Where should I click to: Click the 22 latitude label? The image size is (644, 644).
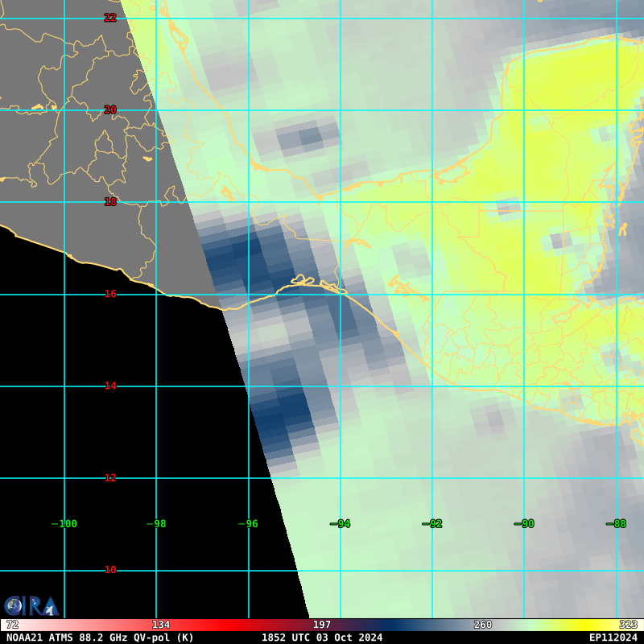point(110,18)
